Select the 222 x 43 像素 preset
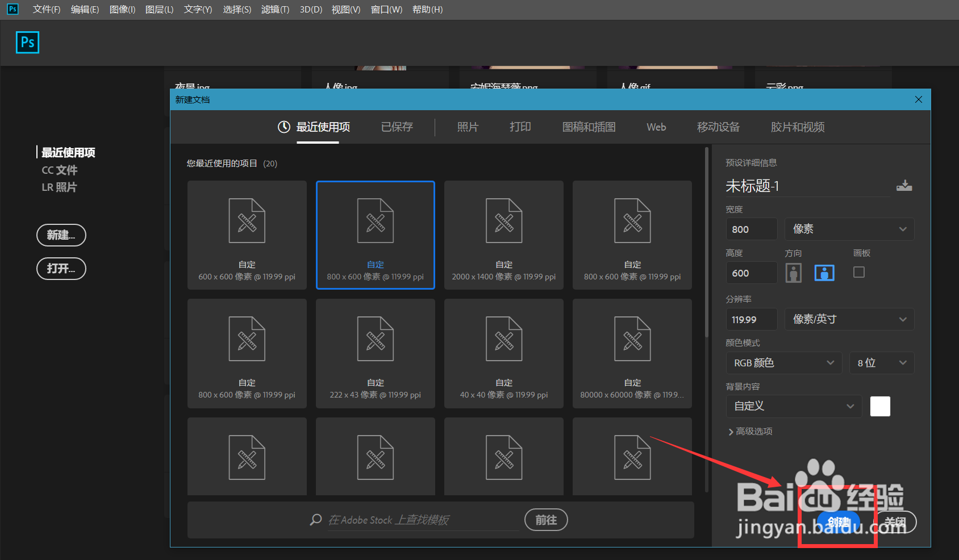 coord(376,353)
